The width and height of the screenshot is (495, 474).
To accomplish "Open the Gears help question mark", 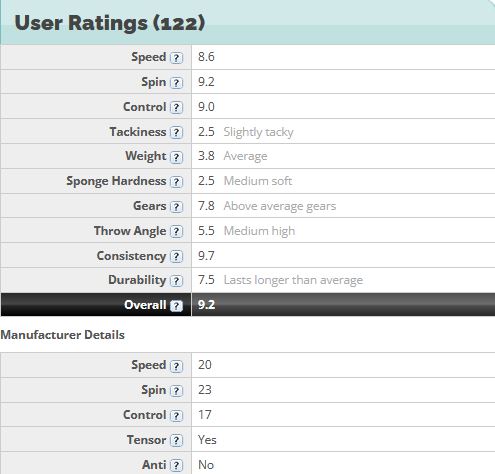I will click(176, 207).
